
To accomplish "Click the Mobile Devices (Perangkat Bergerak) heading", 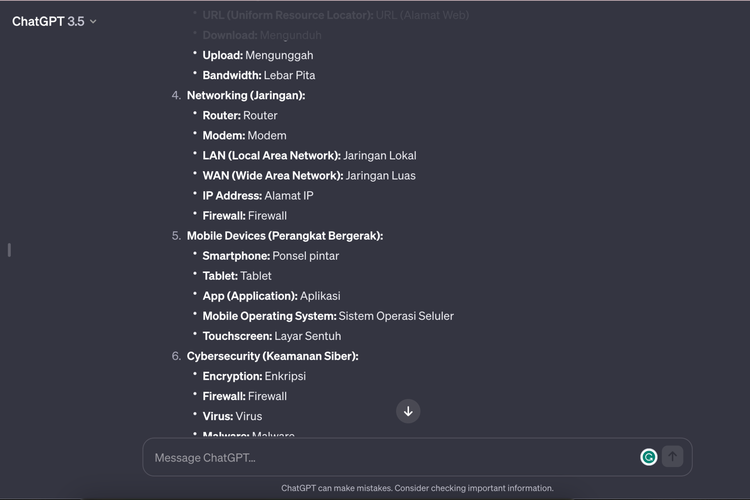I will tap(285, 235).
